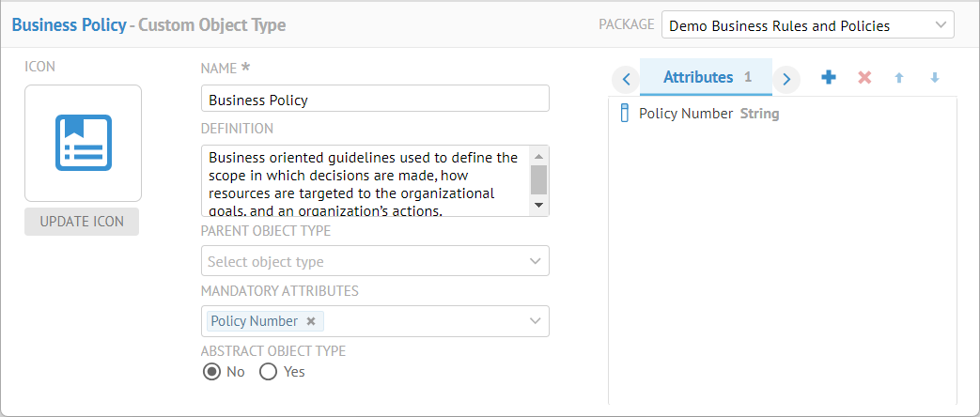The height and width of the screenshot is (417, 980).
Task: Click the move attribute up arrow
Action: pos(899,78)
